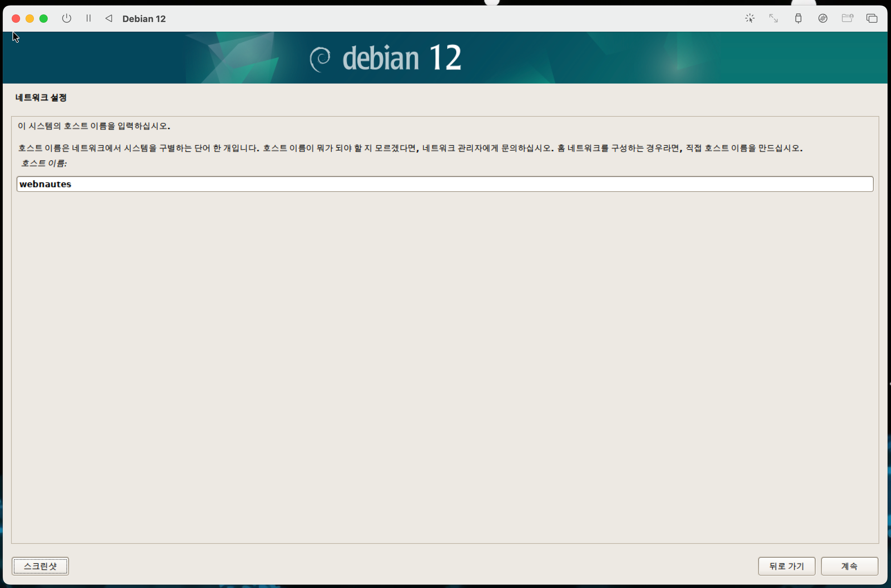The image size is (891, 588).
Task: Toggle capture mouse cursor icon
Action: 750,18
